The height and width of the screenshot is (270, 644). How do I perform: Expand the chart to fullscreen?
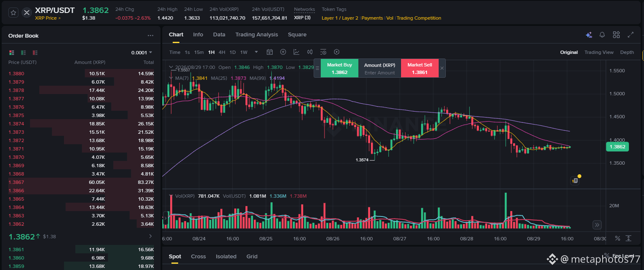[x=631, y=35]
